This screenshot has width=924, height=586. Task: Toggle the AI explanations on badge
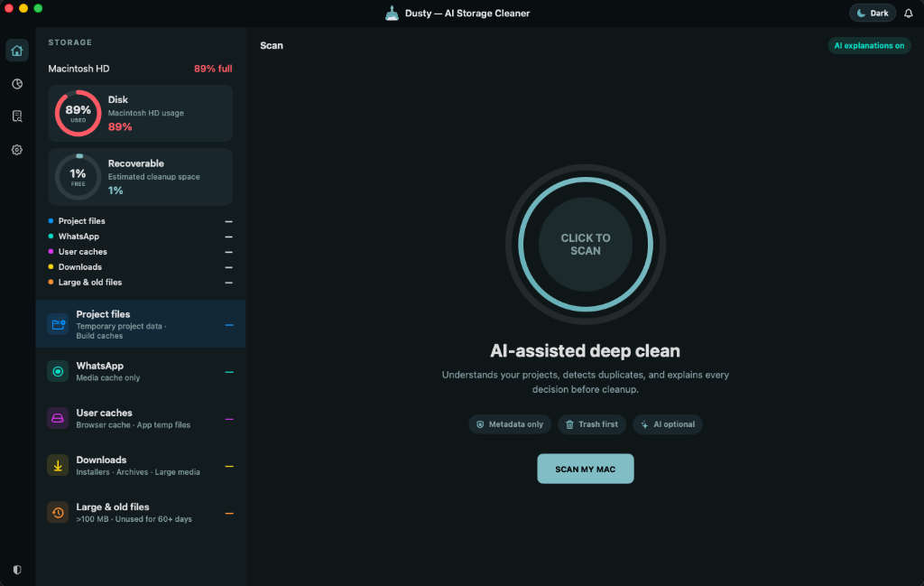coord(869,45)
